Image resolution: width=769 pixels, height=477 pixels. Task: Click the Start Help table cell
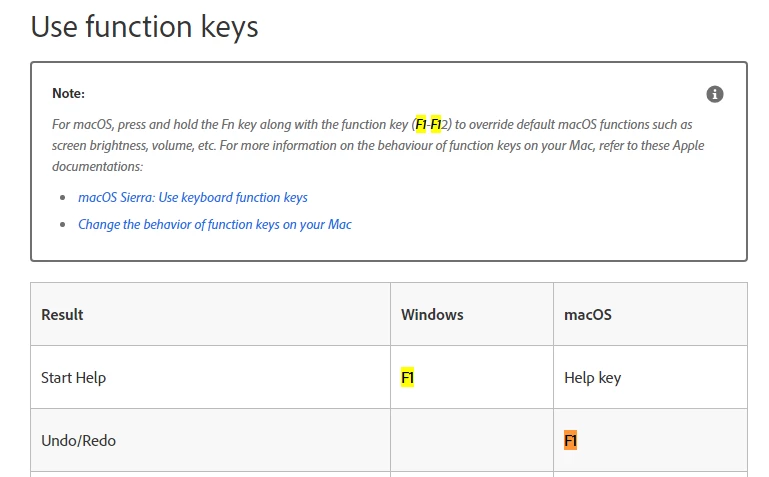coord(210,377)
